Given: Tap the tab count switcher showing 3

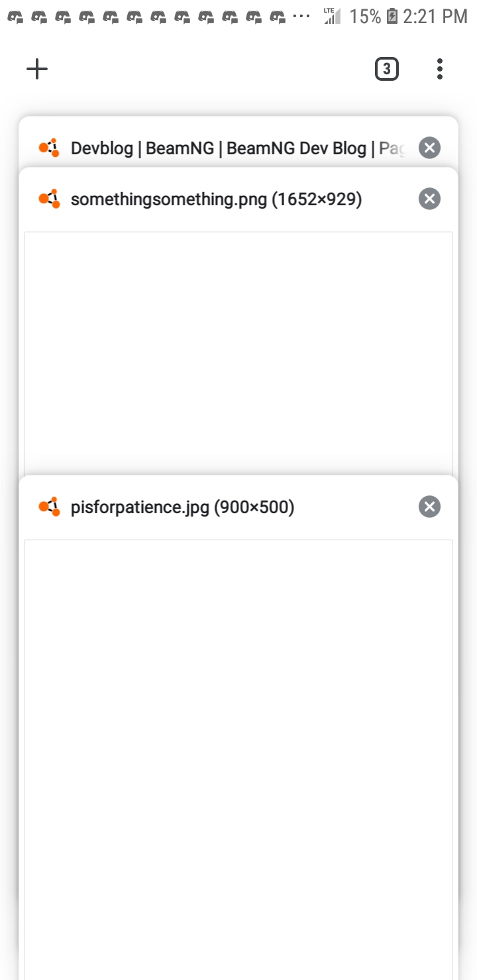Looking at the screenshot, I should click(387, 69).
